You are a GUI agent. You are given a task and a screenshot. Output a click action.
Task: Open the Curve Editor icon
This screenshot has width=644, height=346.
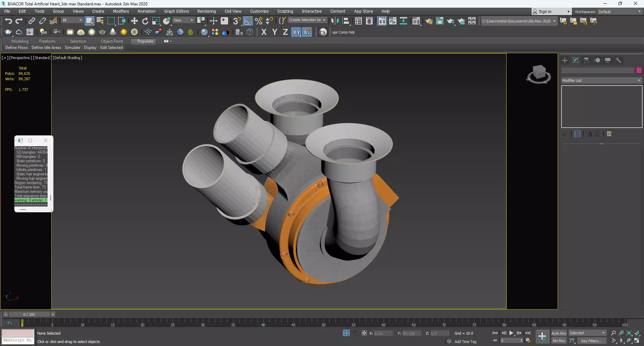(393, 21)
